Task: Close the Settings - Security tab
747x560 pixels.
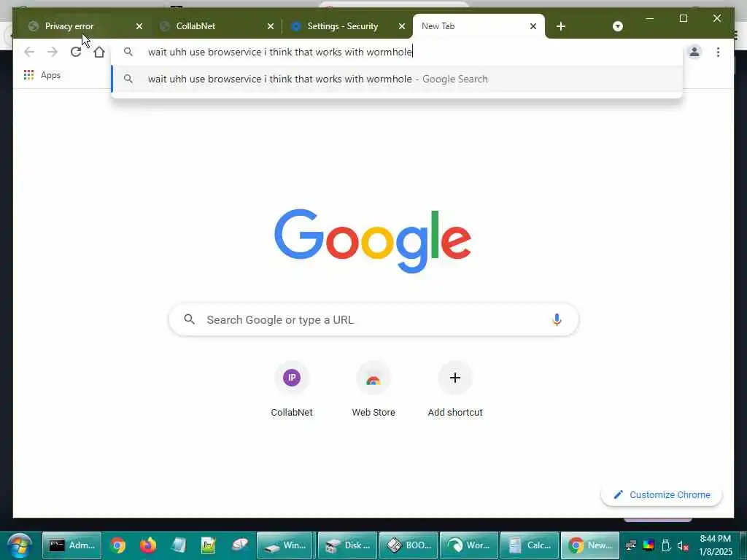Action: [x=402, y=26]
